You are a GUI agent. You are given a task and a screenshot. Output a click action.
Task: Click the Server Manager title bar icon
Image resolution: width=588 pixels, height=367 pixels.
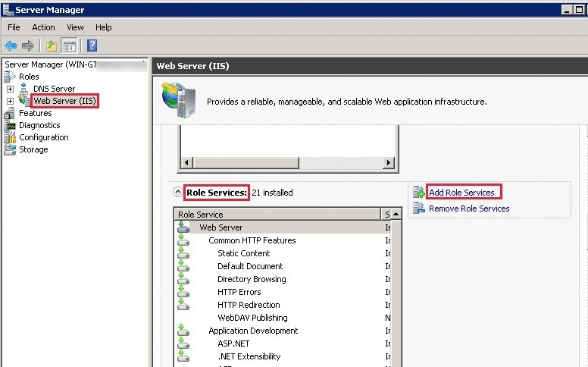(8, 9)
